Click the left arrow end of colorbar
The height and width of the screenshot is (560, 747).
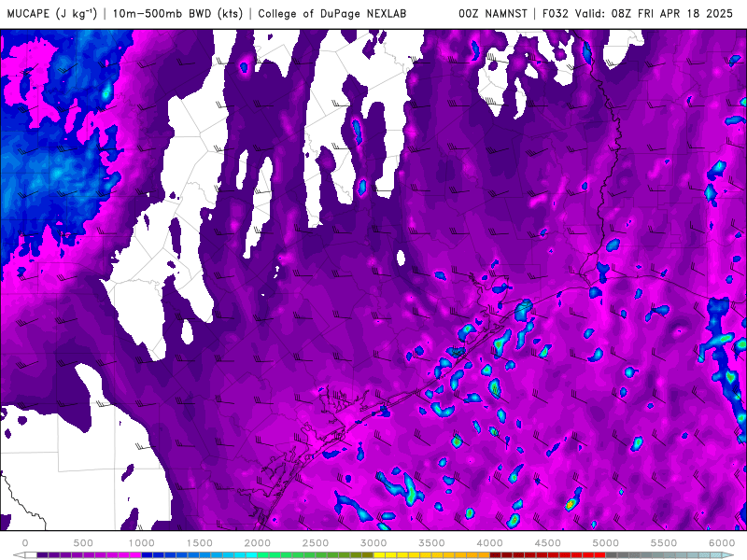19,555
